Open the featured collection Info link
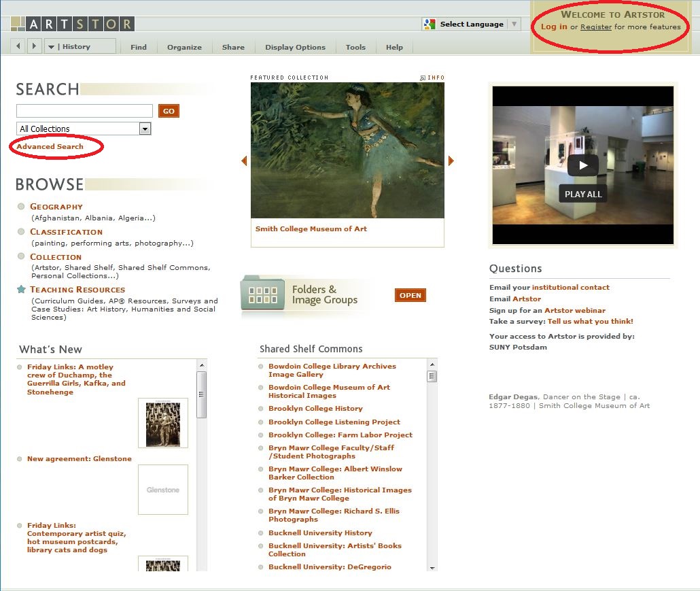The image size is (700, 591). 432,78
